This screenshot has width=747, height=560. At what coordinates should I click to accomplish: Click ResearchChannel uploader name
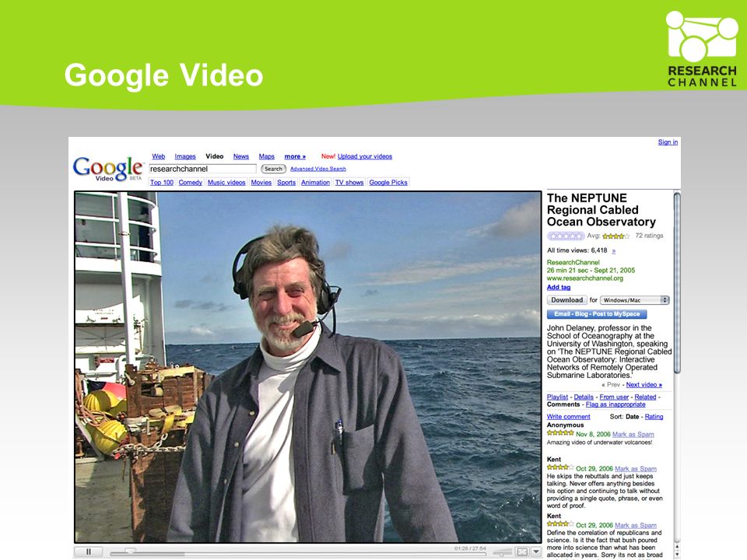pyautogui.click(x=573, y=262)
